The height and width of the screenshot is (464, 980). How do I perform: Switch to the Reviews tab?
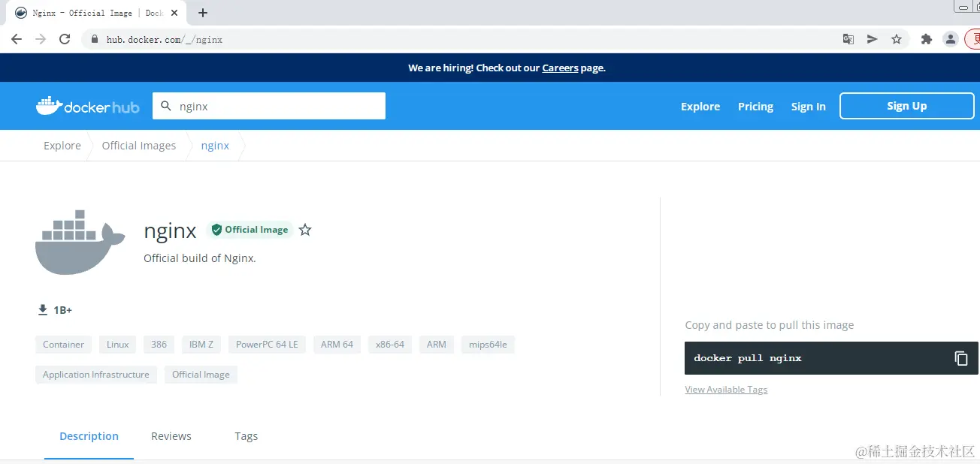(171, 436)
